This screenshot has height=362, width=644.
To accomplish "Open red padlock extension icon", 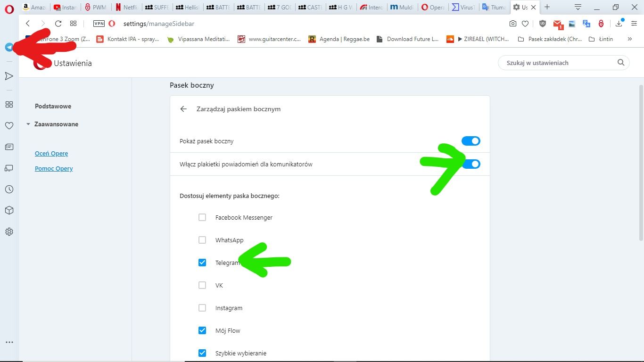I will [x=601, y=24].
